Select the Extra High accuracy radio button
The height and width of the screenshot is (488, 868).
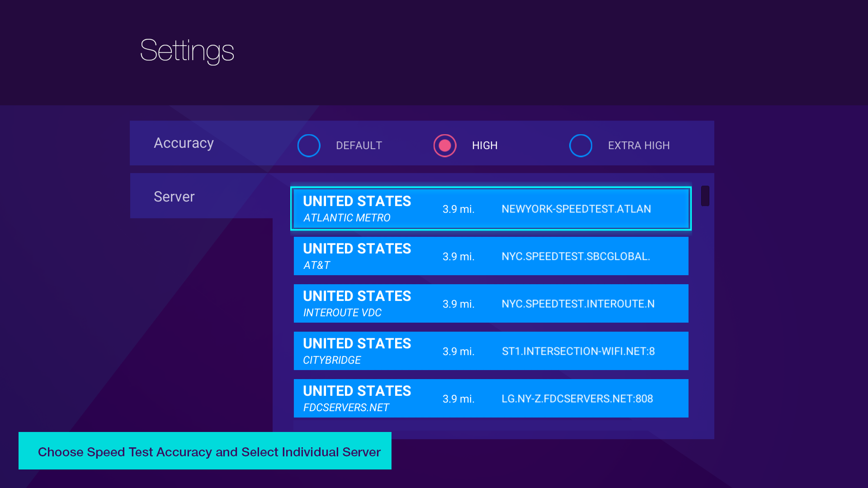click(x=580, y=145)
